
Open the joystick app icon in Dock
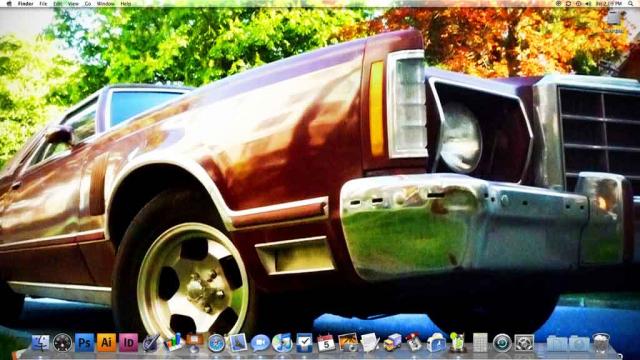point(414,343)
